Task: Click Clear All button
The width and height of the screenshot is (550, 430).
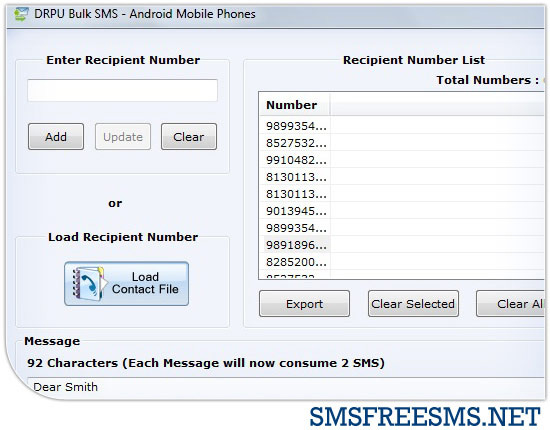Action: click(511, 303)
